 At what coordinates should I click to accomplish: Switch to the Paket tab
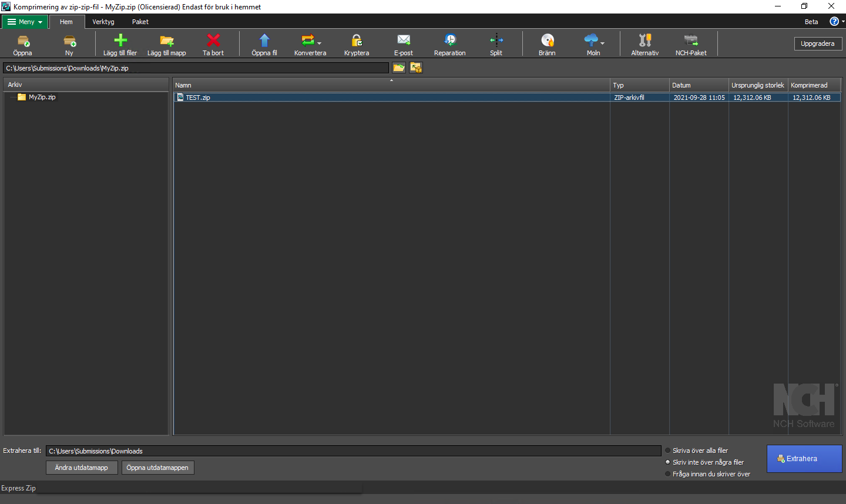point(140,22)
